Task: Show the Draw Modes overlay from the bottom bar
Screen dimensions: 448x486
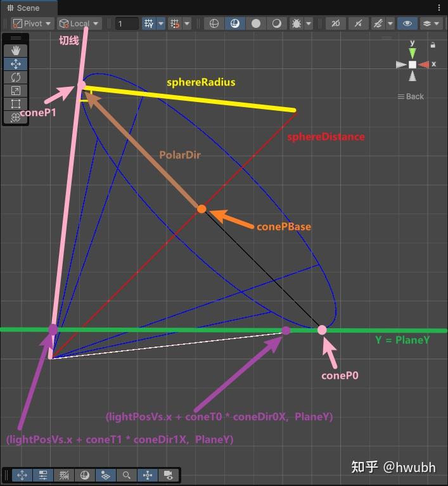Action: coord(85,475)
